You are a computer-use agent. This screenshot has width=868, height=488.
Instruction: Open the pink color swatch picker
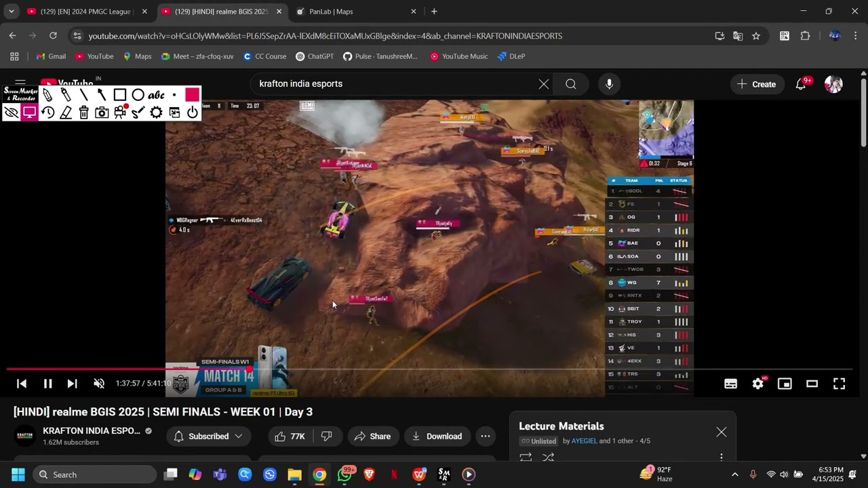coord(193,95)
